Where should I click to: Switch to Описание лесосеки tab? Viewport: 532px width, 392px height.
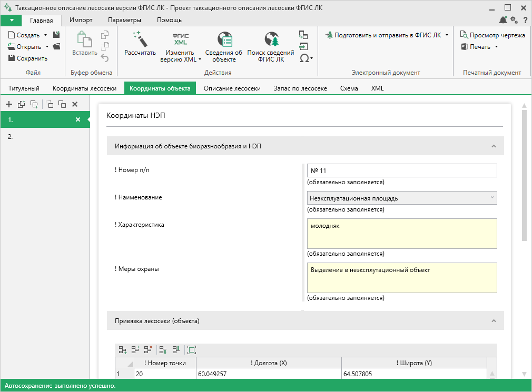coord(232,88)
